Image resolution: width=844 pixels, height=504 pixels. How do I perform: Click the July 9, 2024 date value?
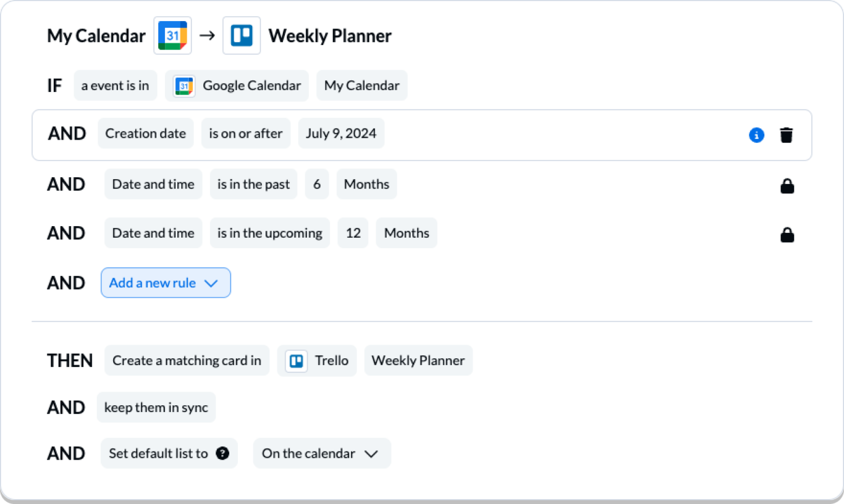click(341, 133)
